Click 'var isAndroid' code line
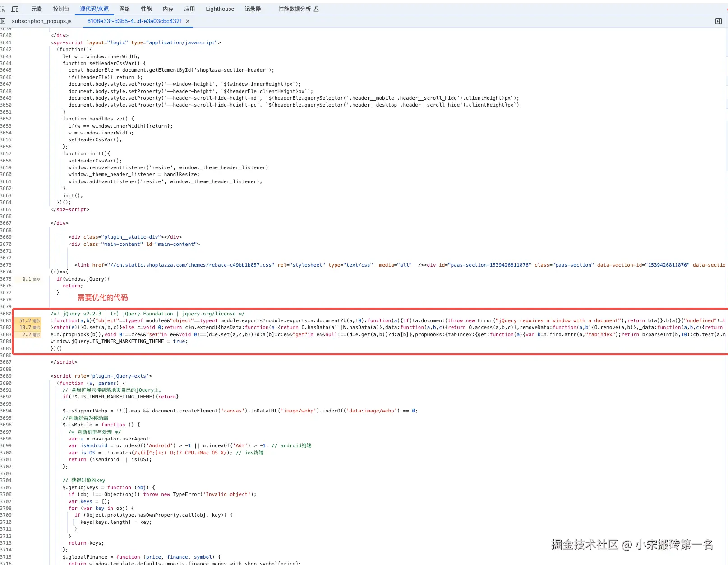Image resolution: width=728 pixels, height=565 pixels. coord(190,446)
